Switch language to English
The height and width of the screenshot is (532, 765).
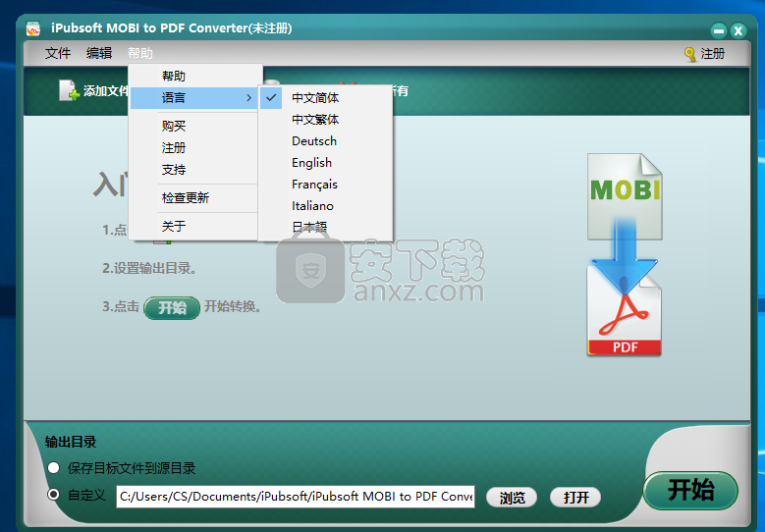pyautogui.click(x=325, y=162)
